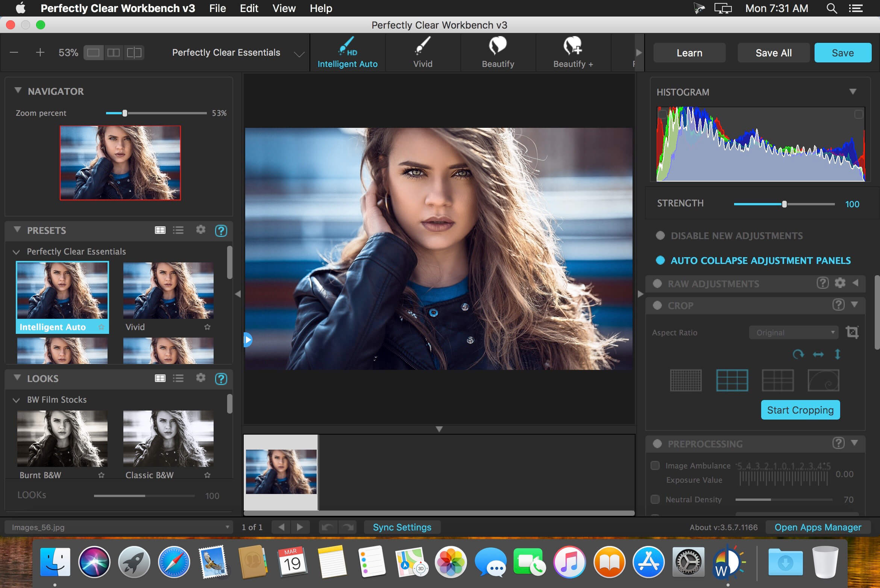Viewport: 880px width, 588px height.
Task: Toggle the PREPROCESSING panel enable
Action: [x=659, y=443]
